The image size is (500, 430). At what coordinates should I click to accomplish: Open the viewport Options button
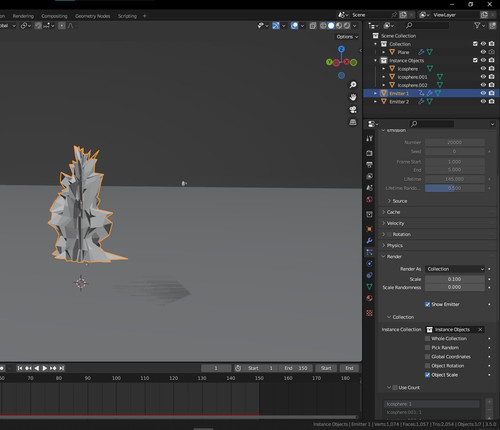pos(347,37)
